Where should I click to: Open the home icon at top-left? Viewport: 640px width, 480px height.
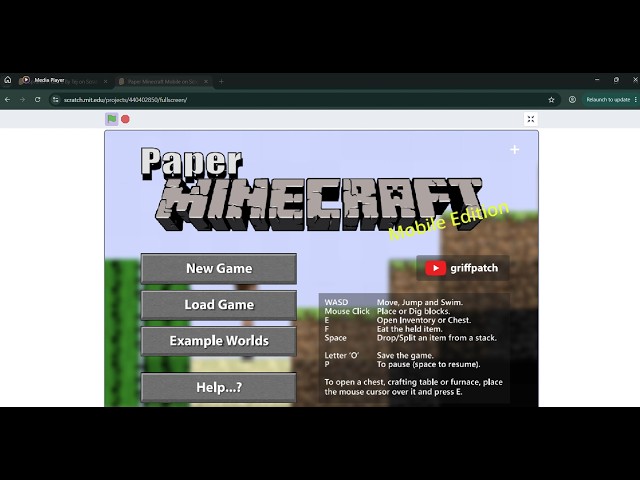[7, 80]
